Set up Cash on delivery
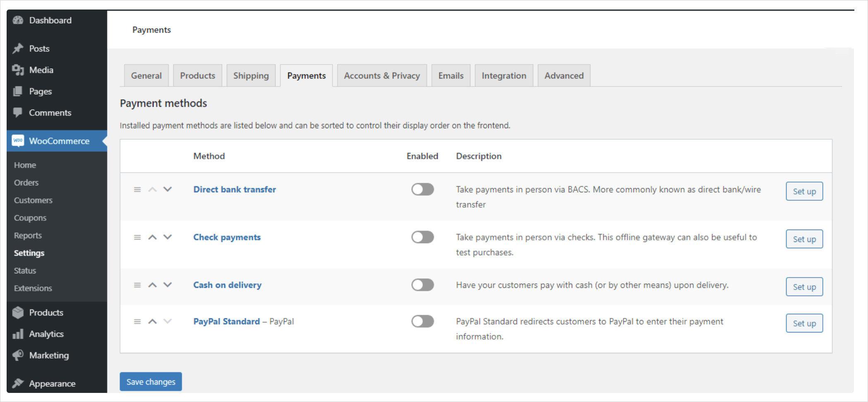Image resolution: width=868 pixels, height=402 pixels. click(804, 287)
